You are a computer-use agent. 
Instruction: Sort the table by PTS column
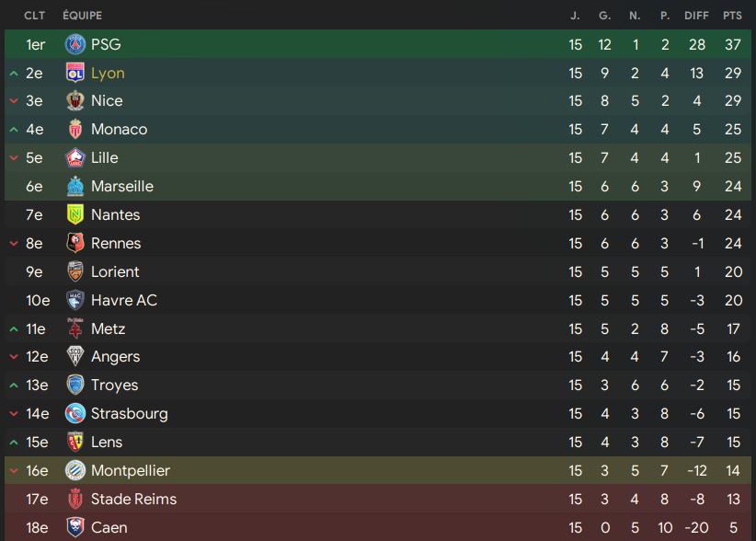click(732, 16)
